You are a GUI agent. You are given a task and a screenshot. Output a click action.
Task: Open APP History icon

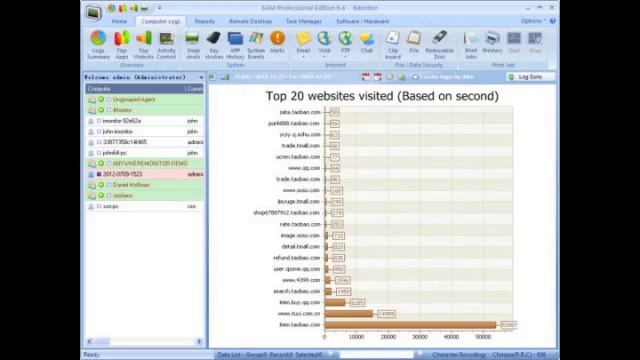tap(235, 38)
